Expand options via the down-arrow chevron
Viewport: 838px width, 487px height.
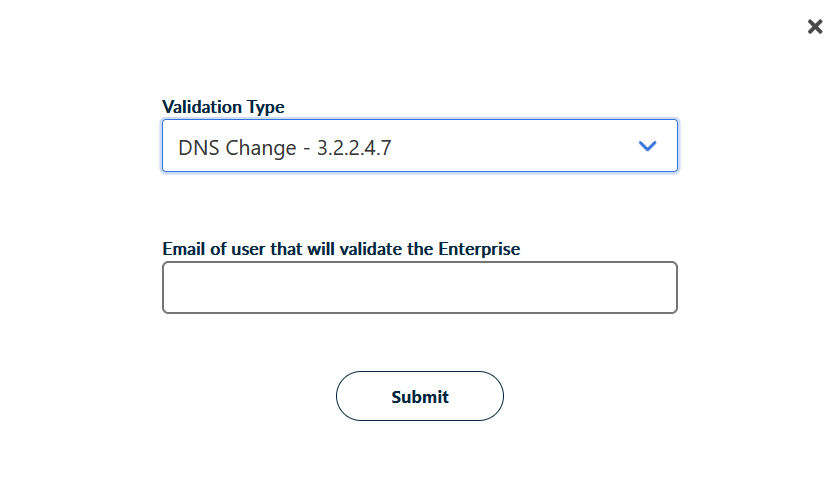coord(647,146)
